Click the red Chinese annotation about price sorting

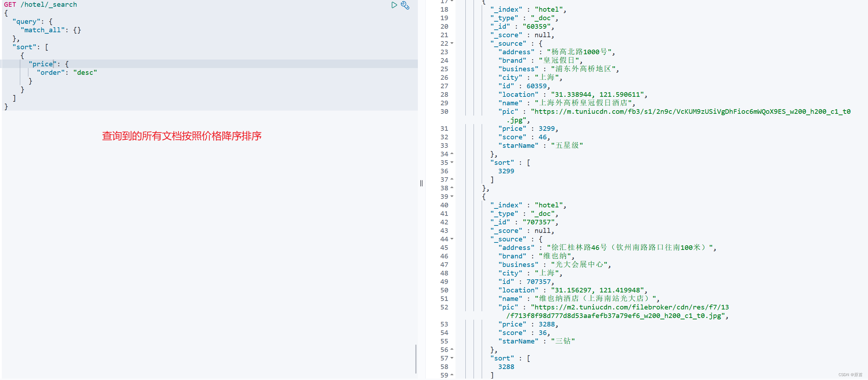coord(182,136)
